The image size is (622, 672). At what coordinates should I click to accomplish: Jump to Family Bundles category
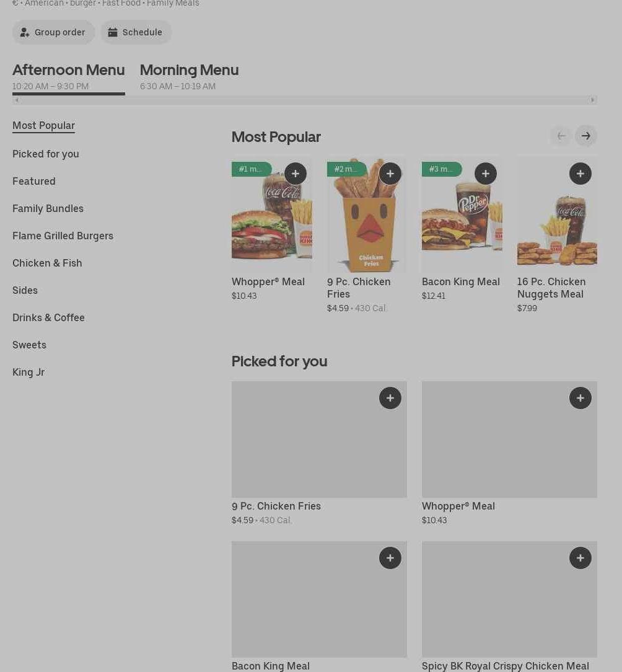48,208
